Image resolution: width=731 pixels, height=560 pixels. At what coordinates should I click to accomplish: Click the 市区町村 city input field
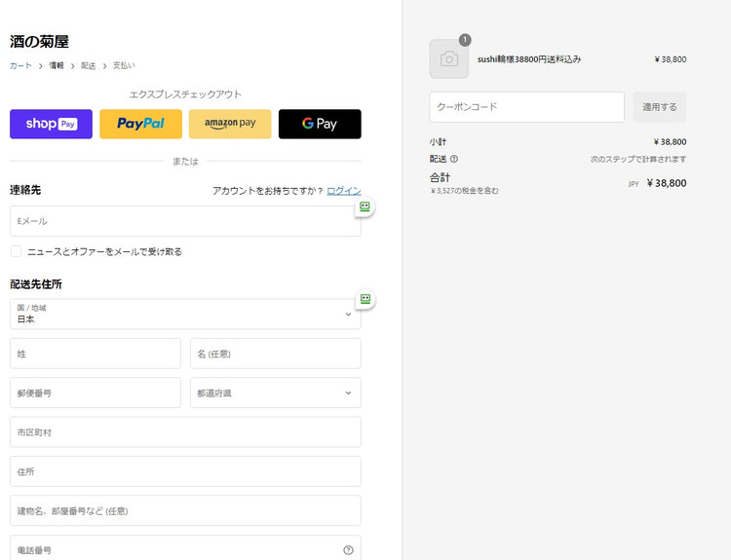(185, 431)
